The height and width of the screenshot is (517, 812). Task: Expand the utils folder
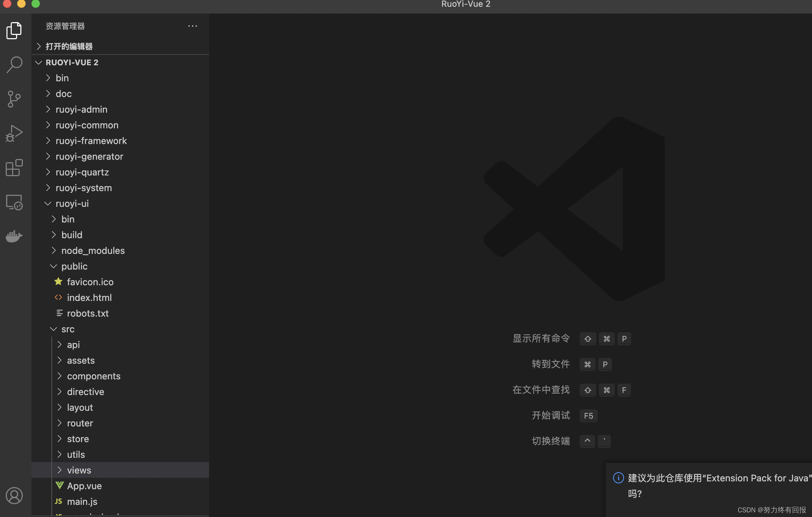[120, 455]
